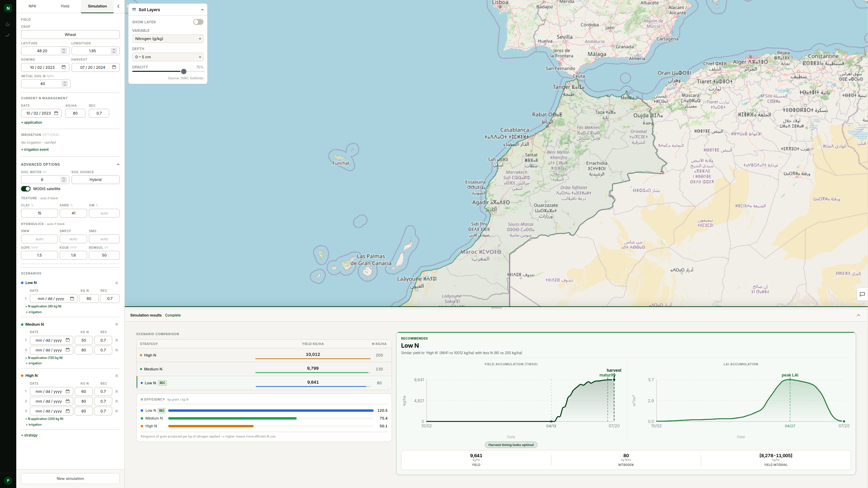This screenshot has width=868, height=488.
Task: Edit the Sand percent field
Action: pyautogui.click(x=73, y=213)
